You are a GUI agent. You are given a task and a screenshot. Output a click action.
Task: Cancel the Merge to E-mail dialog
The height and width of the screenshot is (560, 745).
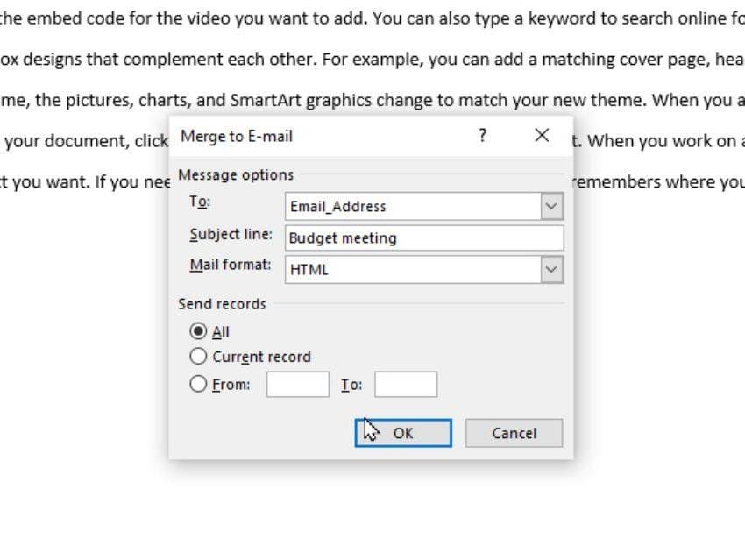click(x=514, y=432)
